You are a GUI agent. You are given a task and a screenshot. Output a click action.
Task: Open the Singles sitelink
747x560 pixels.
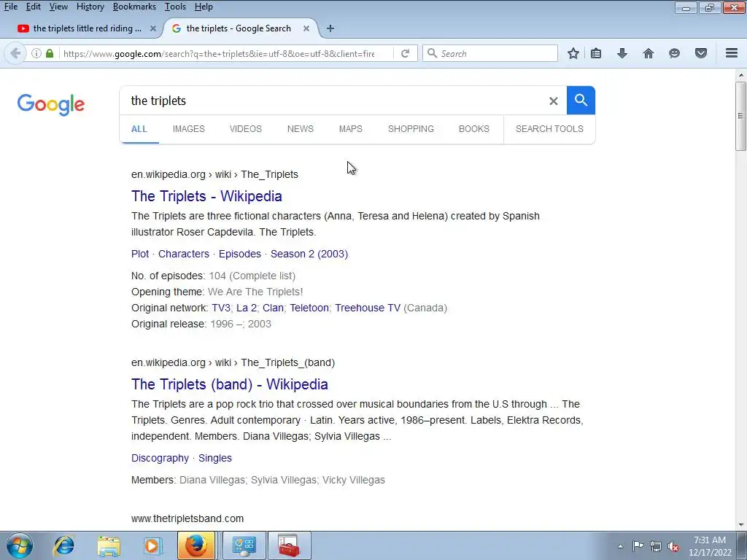click(x=215, y=458)
